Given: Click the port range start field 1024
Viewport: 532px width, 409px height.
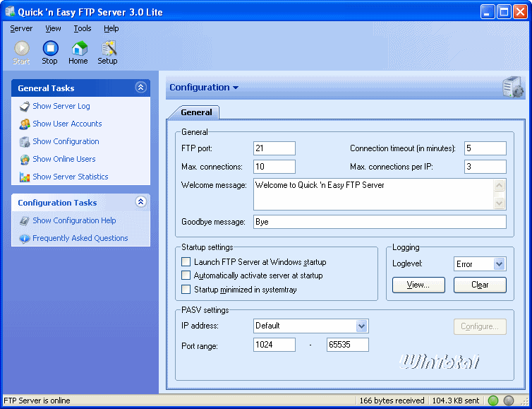Looking at the screenshot, I should click(x=274, y=345).
